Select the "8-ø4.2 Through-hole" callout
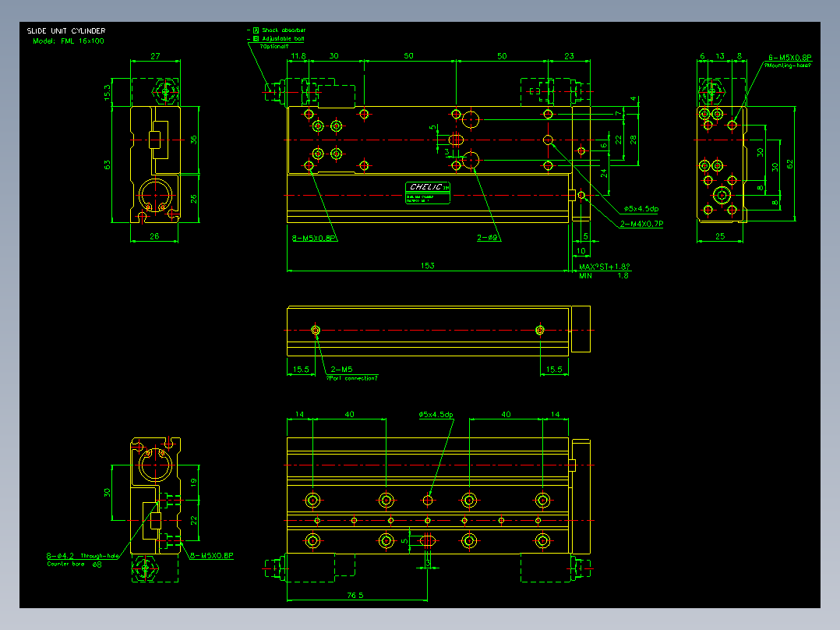The width and height of the screenshot is (840, 630). (x=83, y=556)
